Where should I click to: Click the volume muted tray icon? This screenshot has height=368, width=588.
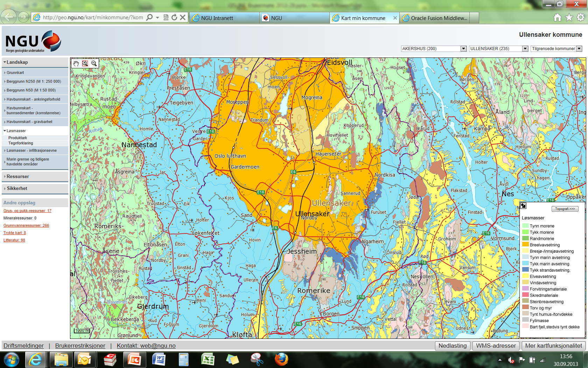511,360
